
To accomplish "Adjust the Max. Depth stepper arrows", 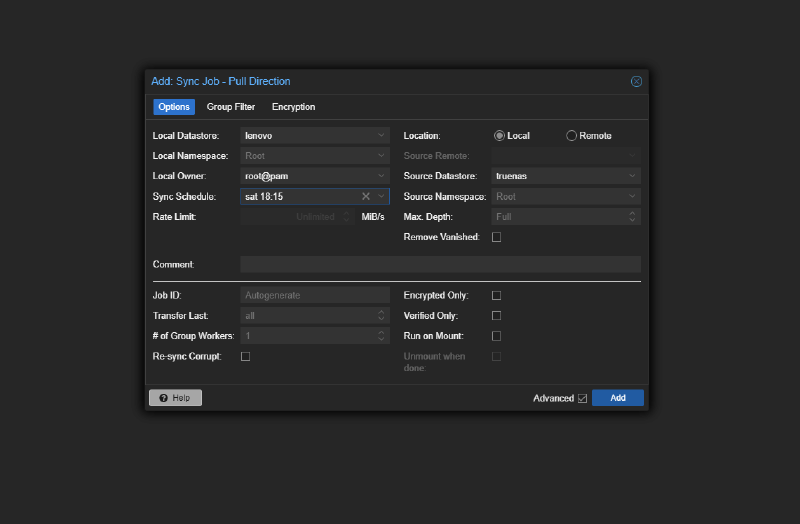I will (632, 217).
